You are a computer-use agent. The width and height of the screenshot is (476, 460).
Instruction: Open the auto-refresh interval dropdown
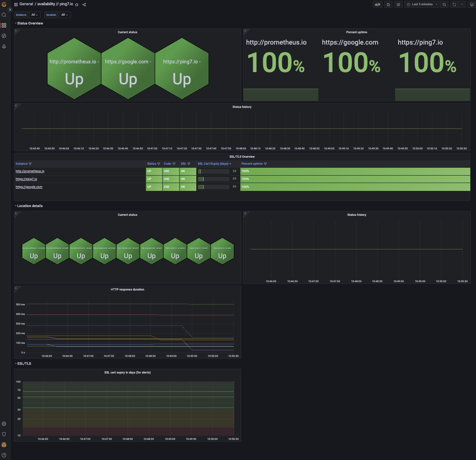point(462,4)
